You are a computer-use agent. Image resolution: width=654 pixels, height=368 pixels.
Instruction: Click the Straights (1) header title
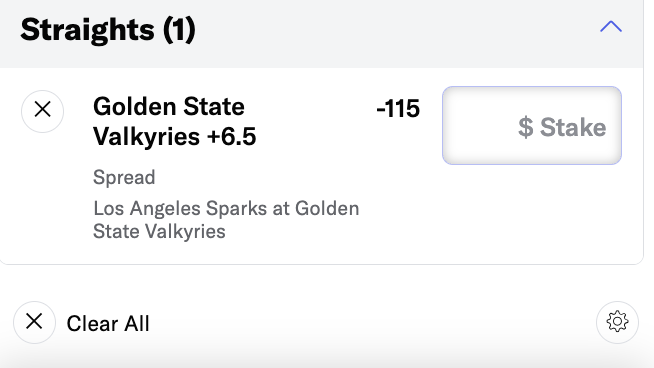coord(108,30)
